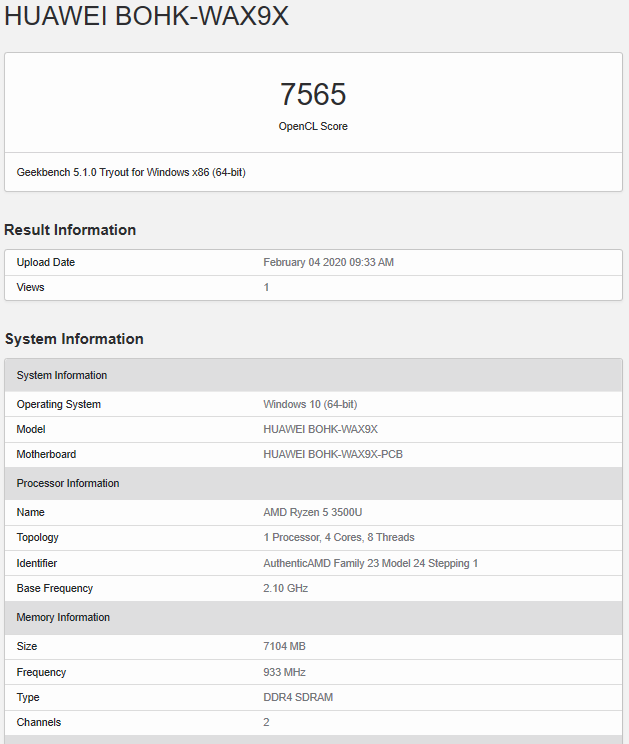
Task: Click the Motherboard label
Action: pyautogui.click(x=46, y=455)
